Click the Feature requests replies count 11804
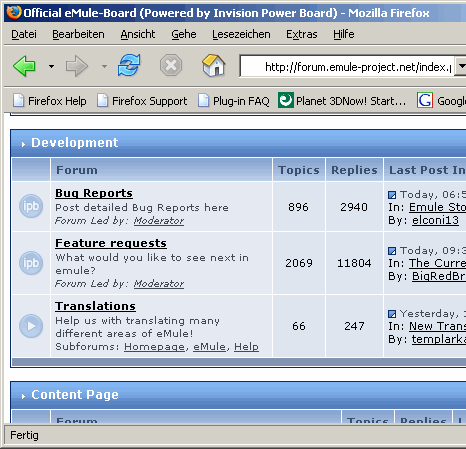The height and width of the screenshot is (449, 466). pyautogui.click(x=354, y=263)
